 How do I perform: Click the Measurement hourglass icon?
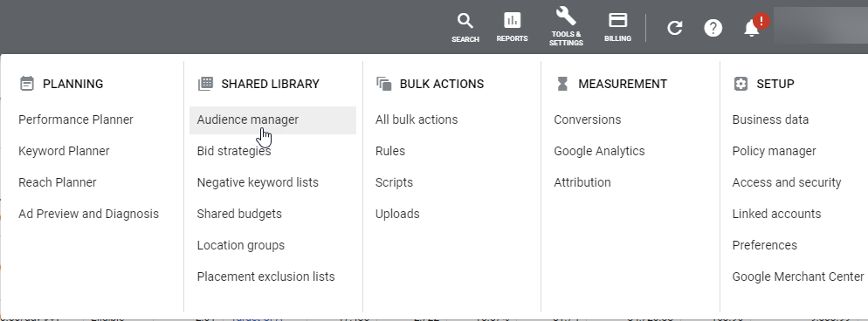562,84
